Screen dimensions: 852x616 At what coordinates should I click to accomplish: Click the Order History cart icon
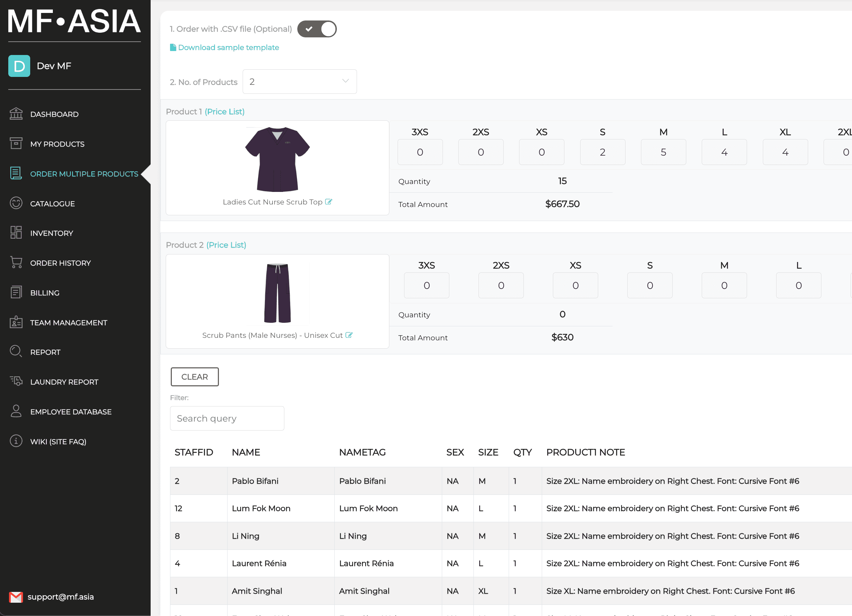point(16,263)
